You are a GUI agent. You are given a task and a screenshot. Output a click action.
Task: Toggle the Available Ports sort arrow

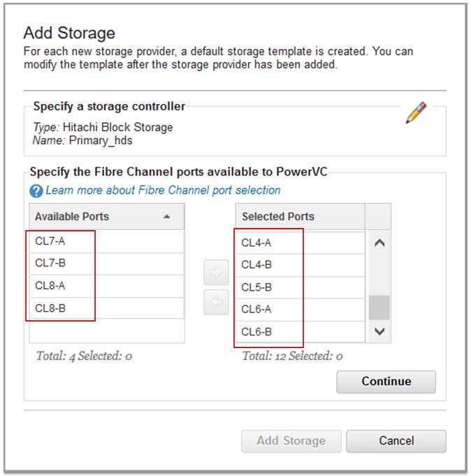(166, 217)
